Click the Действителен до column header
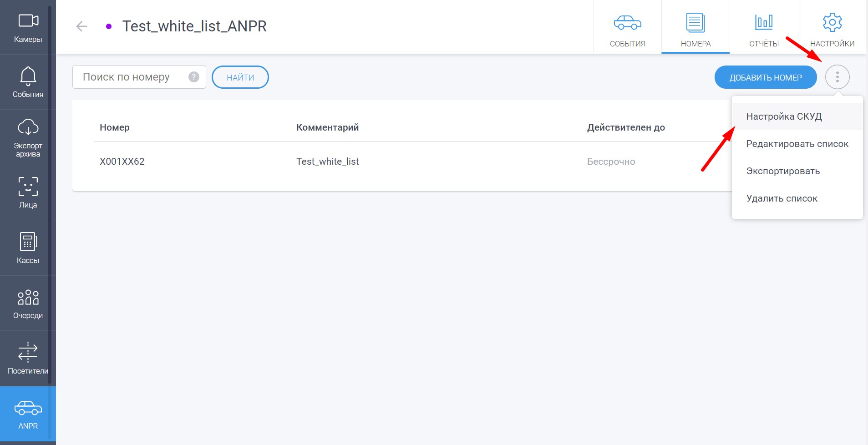The image size is (868, 445). pos(626,127)
